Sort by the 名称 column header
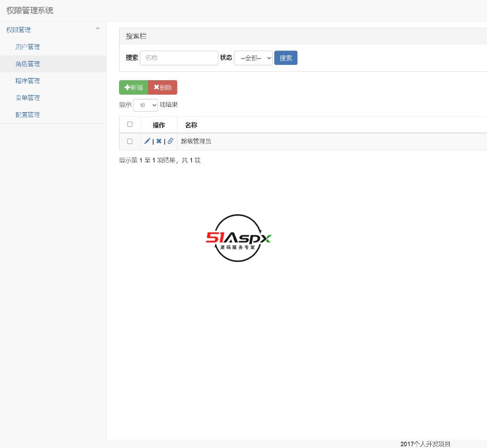The image size is (487, 448). [x=191, y=125]
